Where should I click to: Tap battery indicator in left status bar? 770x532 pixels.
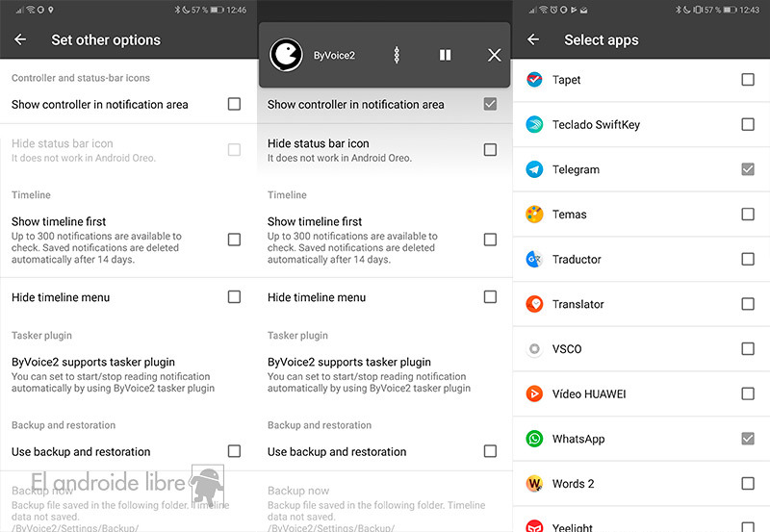coord(218,10)
